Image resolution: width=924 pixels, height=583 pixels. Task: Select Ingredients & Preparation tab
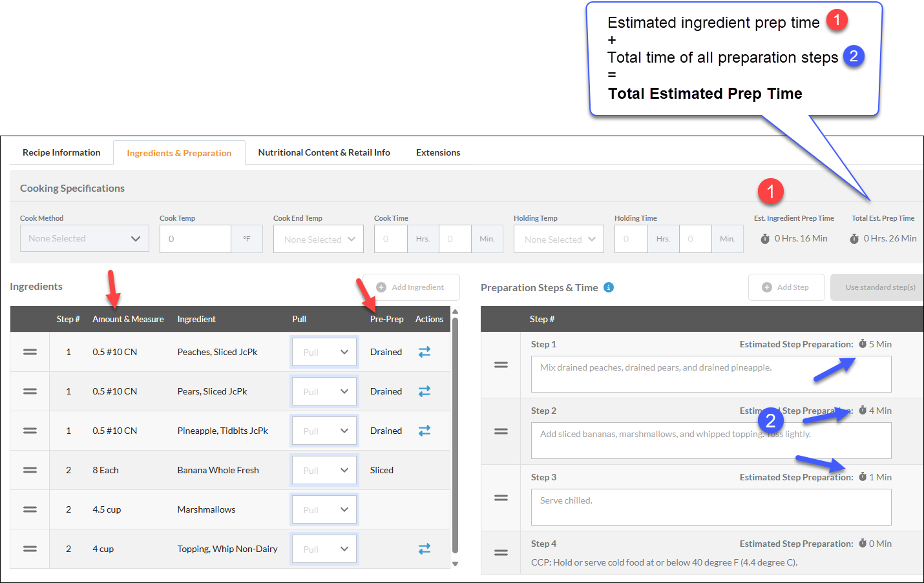click(179, 153)
